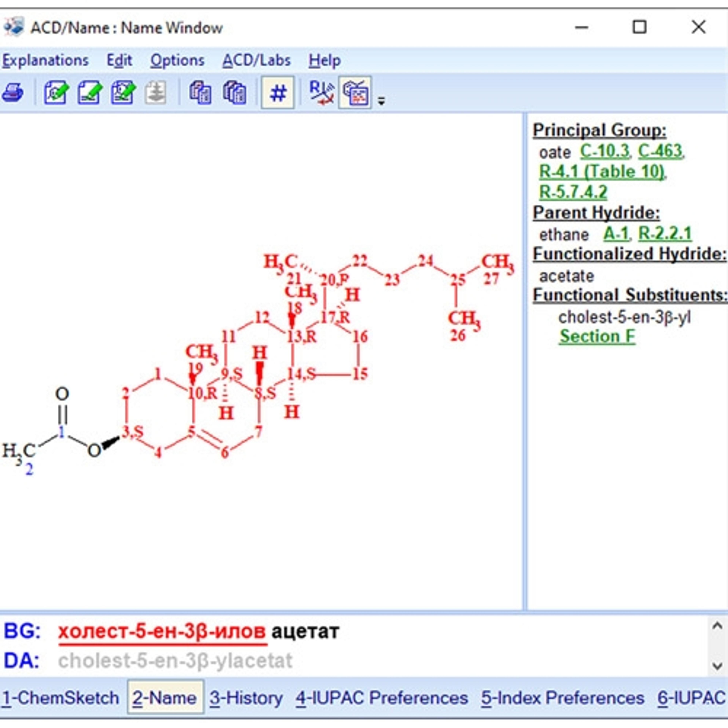Click the acetate text in the right panel
728x728 pixels.
[566, 276]
